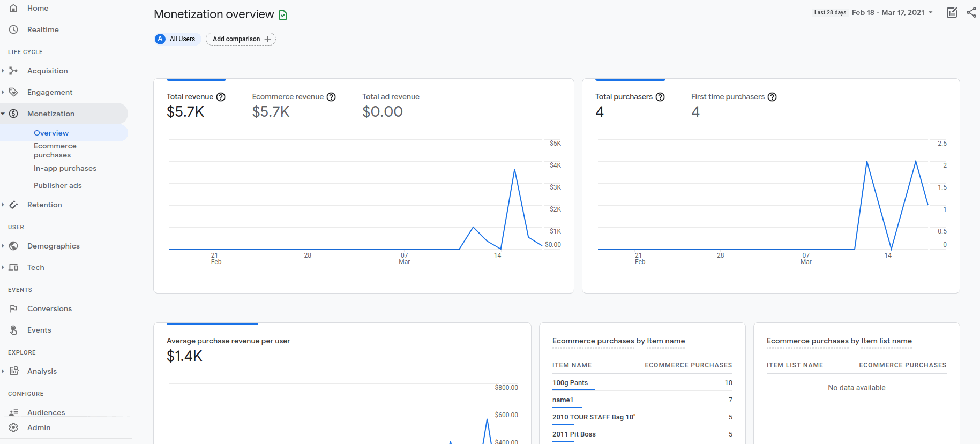The image size is (980, 444).
Task: Click the All Users segment chip
Action: click(178, 39)
